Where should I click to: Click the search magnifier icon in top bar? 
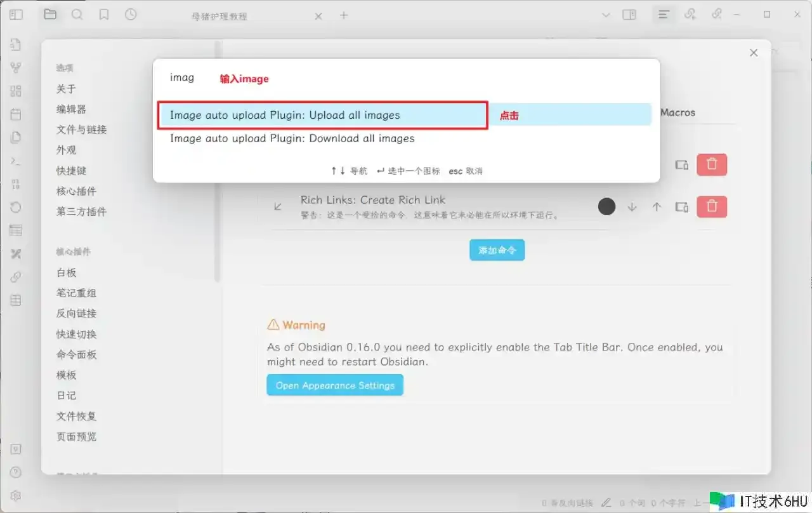point(77,15)
